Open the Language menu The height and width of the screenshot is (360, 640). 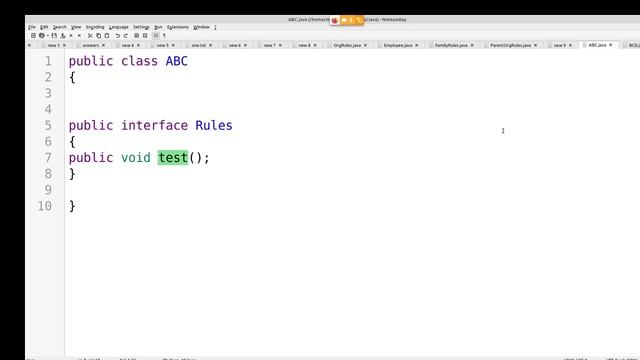tap(119, 27)
